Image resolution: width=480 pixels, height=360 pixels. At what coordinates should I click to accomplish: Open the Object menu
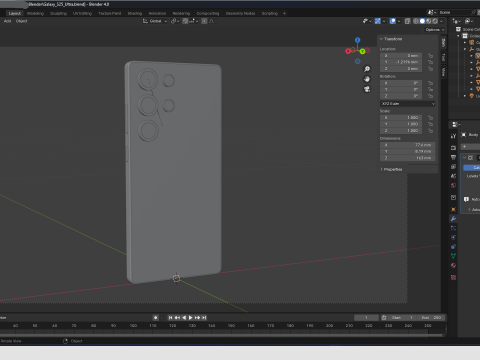[21, 21]
